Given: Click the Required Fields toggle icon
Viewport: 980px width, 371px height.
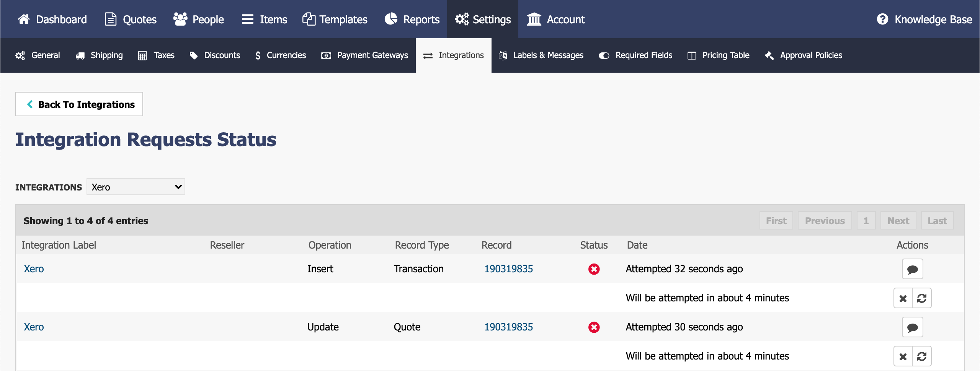Looking at the screenshot, I should (x=604, y=56).
